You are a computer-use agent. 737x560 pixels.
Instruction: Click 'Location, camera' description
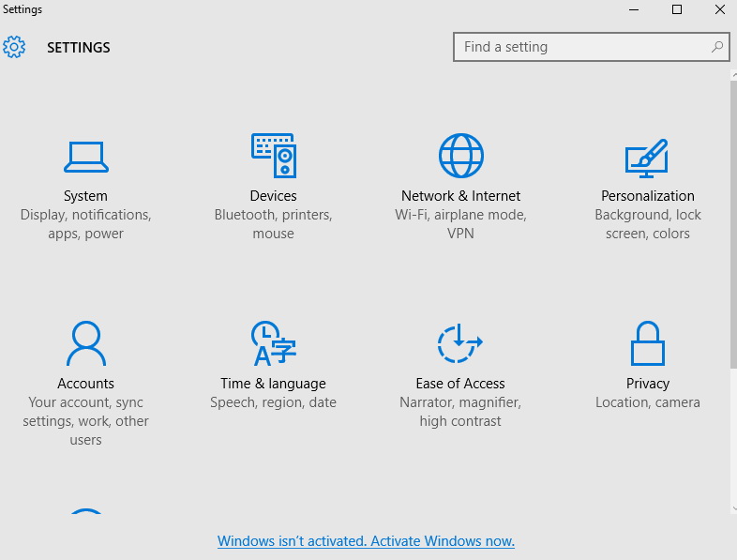(648, 402)
